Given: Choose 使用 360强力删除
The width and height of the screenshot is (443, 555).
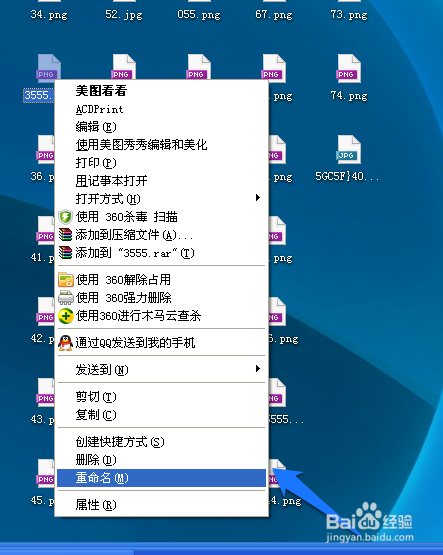Looking at the screenshot, I should pos(123,298).
